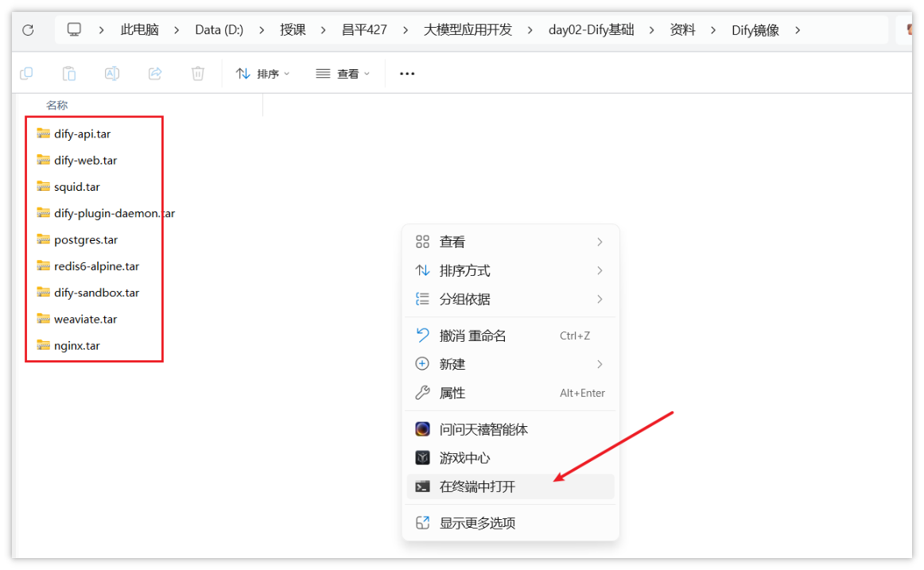Click the archive icon of nginx.tar
The height and width of the screenshot is (570, 924).
(43, 345)
